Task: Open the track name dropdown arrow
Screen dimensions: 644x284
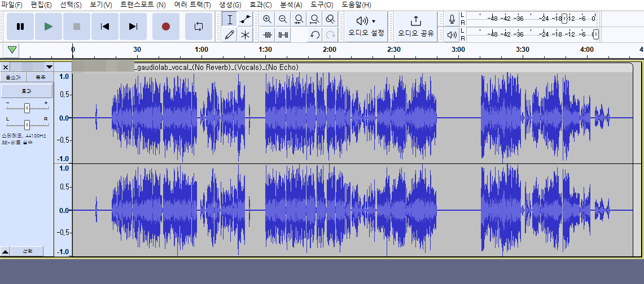Action: click(49, 67)
